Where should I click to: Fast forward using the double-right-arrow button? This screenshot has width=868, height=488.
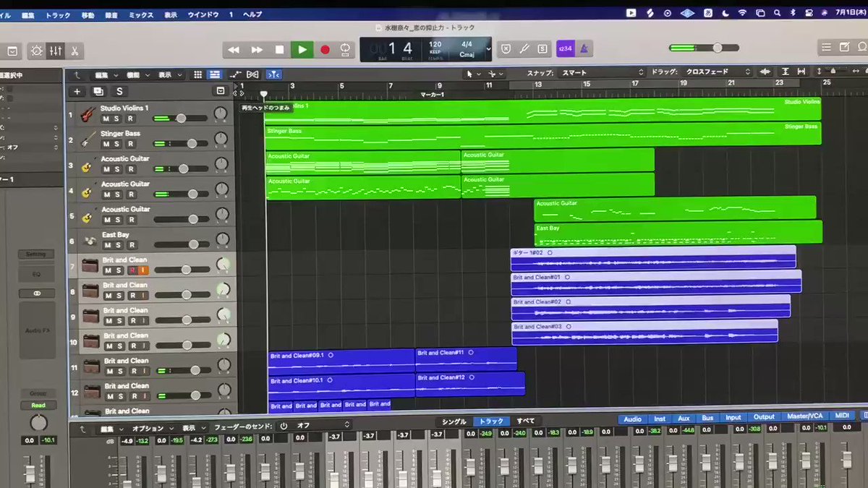tap(257, 49)
